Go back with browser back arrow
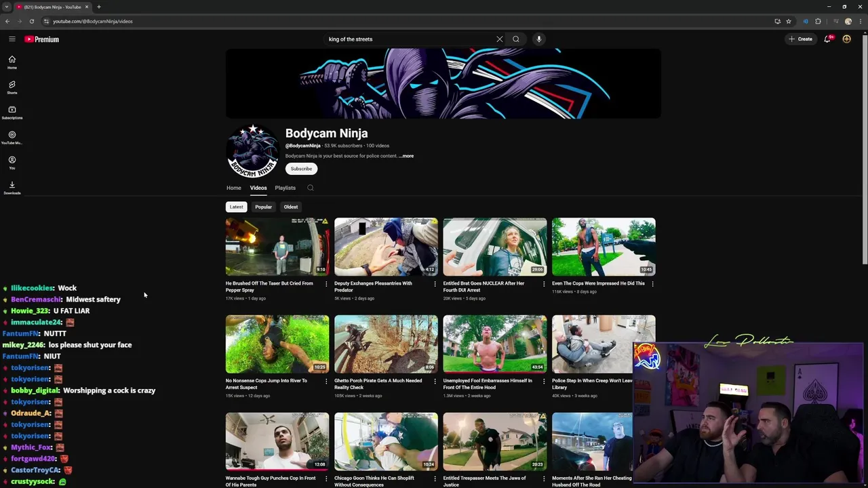This screenshot has width=868, height=488. pos(7,21)
